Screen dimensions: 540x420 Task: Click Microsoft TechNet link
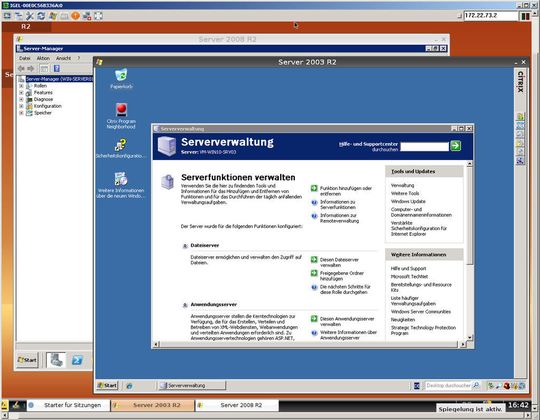[x=409, y=276]
